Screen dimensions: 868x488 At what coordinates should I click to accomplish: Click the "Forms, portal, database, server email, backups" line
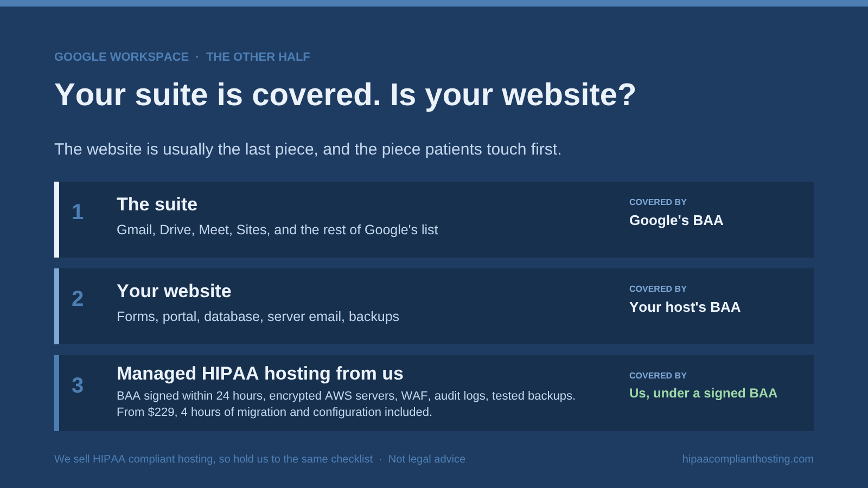(258, 317)
